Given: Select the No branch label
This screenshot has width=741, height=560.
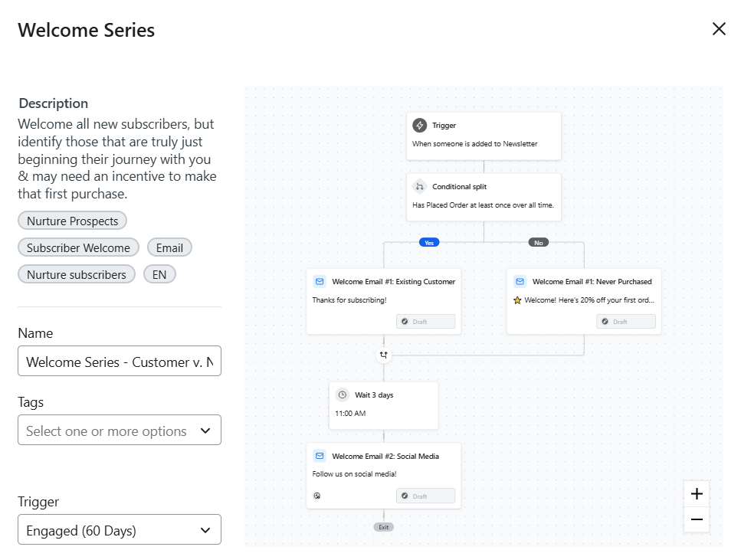Looking at the screenshot, I should point(539,242).
